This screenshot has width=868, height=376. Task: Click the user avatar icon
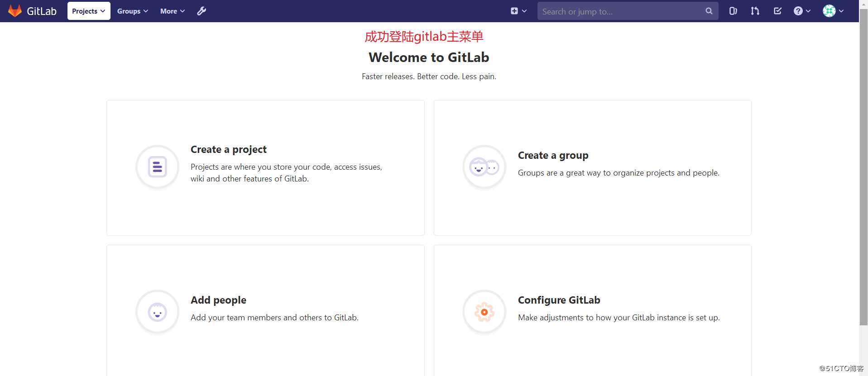[x=829, y=11]
